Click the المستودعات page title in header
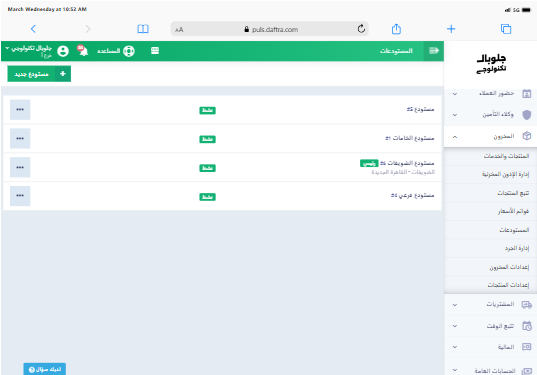 pos(396,51)
